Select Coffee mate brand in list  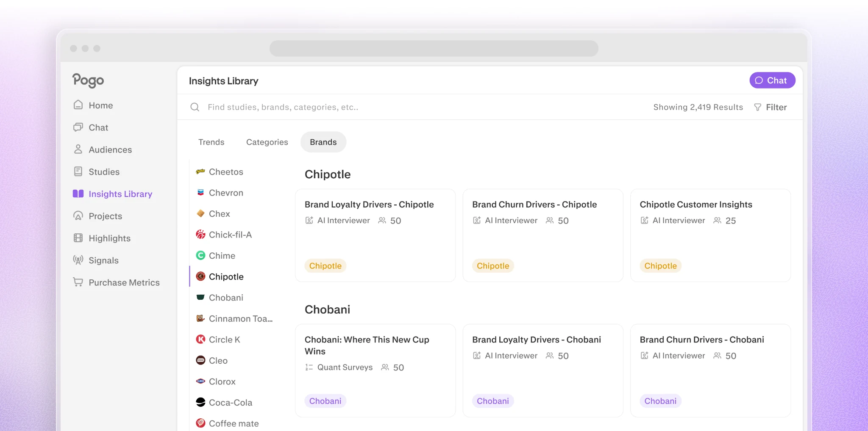(x=227, y=423)
